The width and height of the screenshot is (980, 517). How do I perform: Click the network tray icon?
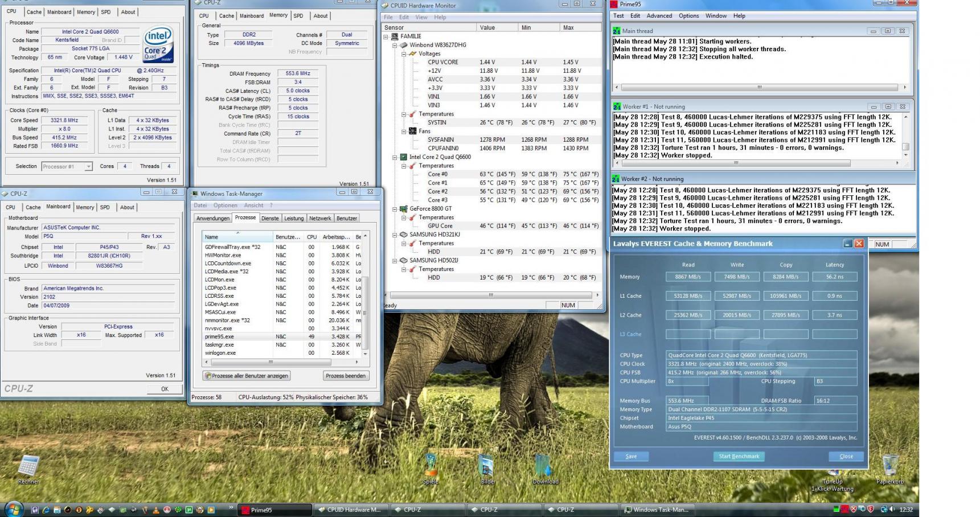tap(884, 510)
